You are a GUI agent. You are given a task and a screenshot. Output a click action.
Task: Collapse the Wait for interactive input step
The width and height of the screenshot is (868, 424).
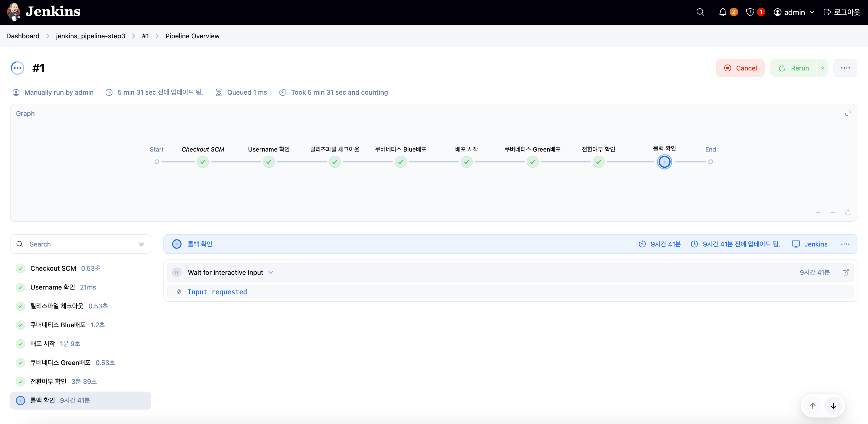(271, 272)
